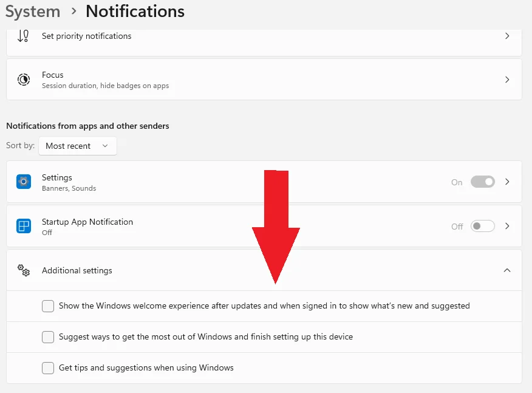Open the Sort by Most recent dropdown
Viewport: 532px width, 393px height.
[78, 146]
